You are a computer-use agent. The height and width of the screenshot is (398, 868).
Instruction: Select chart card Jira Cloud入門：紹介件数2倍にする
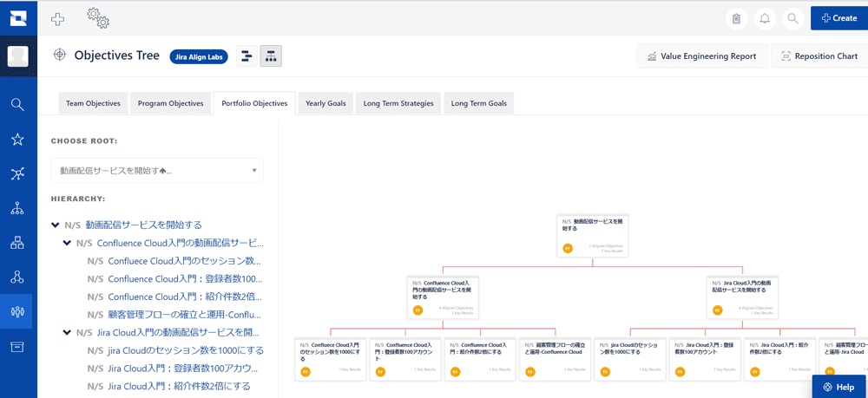780,359
